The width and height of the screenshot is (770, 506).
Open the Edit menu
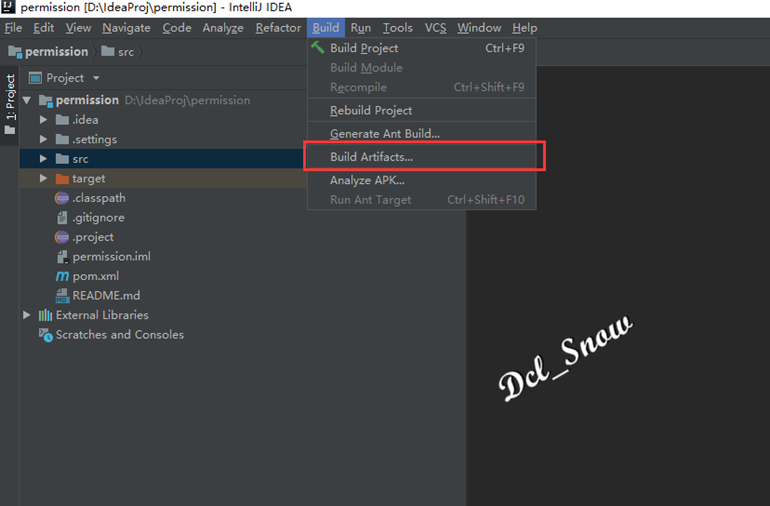[44, 28]
